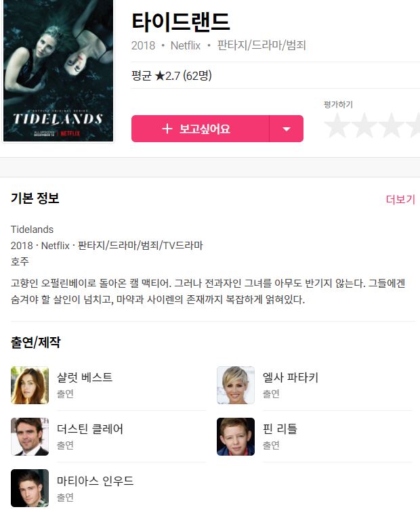Screen dimensions: 420x522
Task: Click the star icon in average rating
Action: click(160, 77)
